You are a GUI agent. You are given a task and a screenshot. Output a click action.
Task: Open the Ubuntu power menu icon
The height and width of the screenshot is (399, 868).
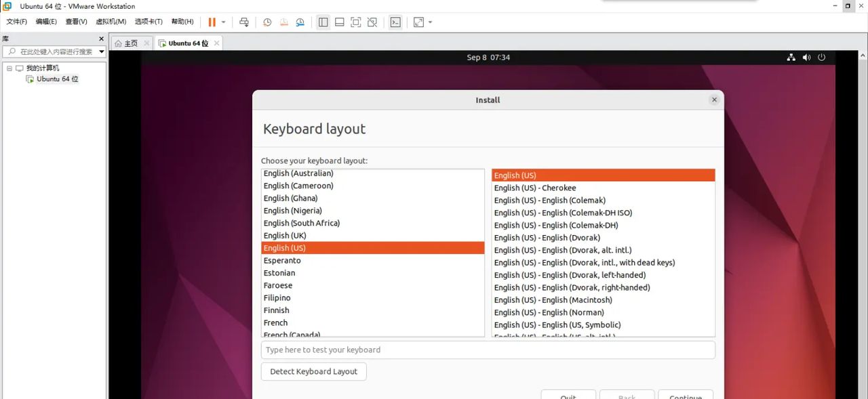pyautogui.click(x=822, y=58)
